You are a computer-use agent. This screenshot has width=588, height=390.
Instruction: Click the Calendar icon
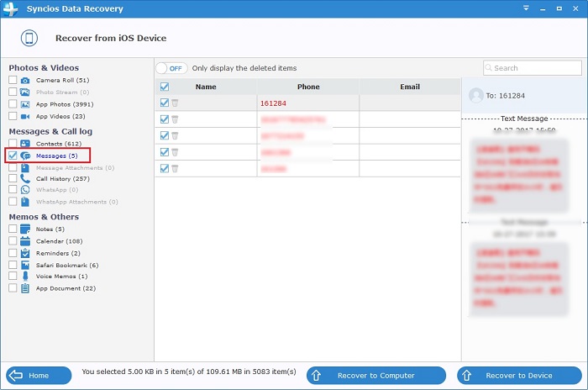point(25,241)
